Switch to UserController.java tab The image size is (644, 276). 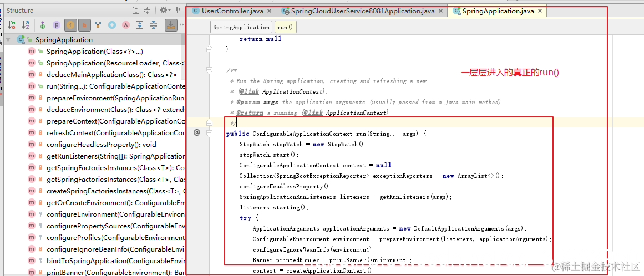pos(232,11)
